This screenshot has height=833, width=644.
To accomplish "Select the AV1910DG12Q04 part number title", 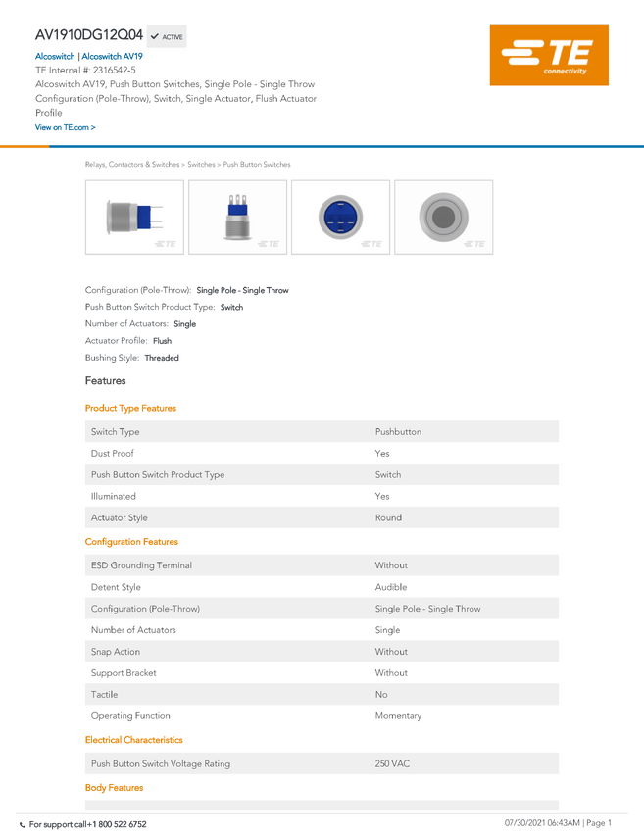I will click(x=89, y=35).
